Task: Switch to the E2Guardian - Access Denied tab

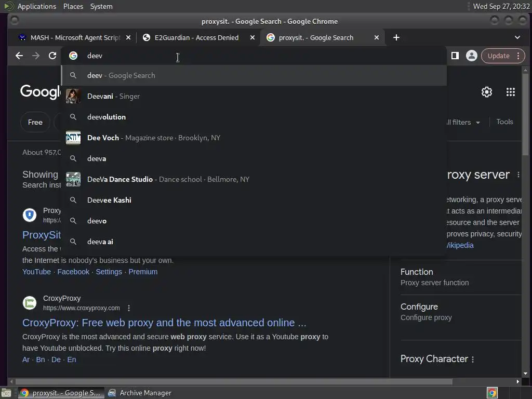Action: click(x=196, y=37)
